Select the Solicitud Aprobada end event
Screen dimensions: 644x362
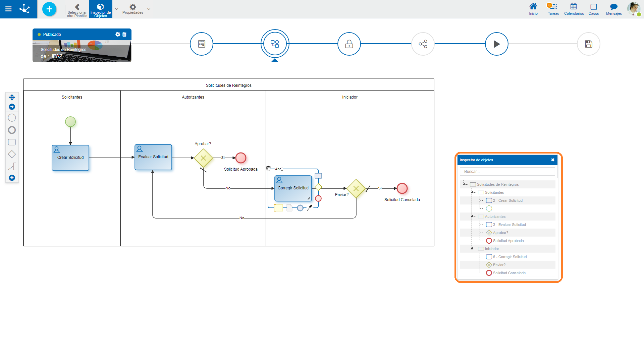(x=241, y=158)
